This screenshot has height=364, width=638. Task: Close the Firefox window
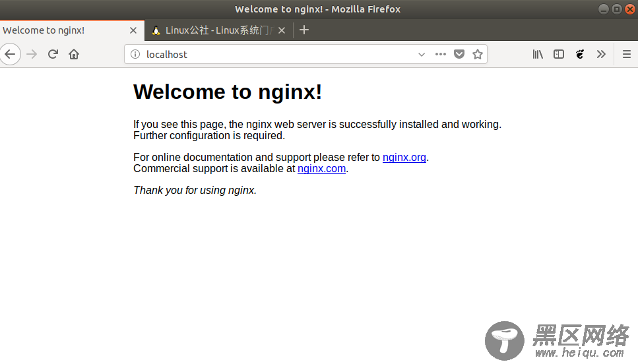click(x=630, y=9)
